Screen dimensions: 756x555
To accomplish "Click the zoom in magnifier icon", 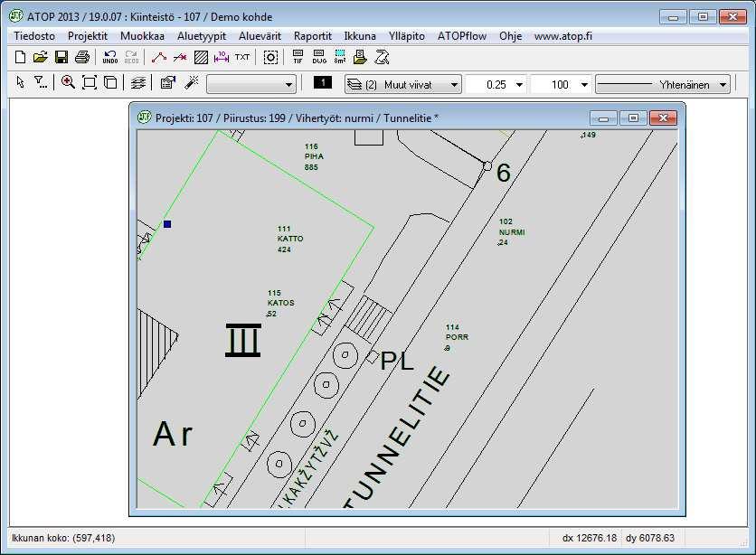I will pos(68,82).
